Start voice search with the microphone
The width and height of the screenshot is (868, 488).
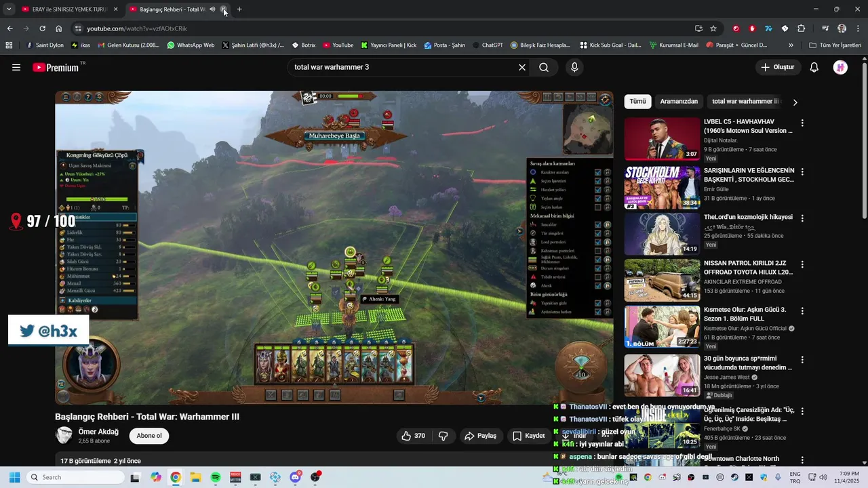click(x=574, y=67)
